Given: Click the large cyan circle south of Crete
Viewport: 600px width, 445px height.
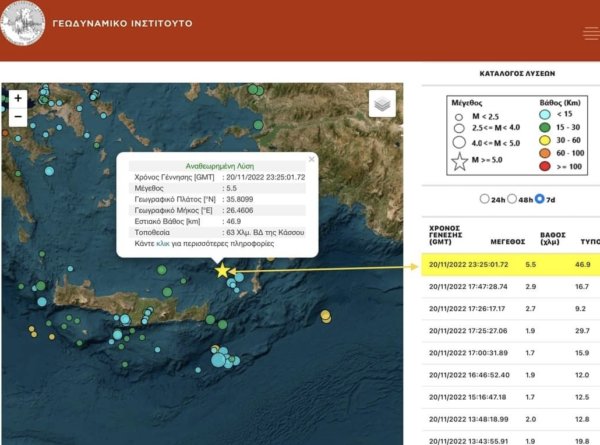Looking at the screenshot, I should [218, 361].
